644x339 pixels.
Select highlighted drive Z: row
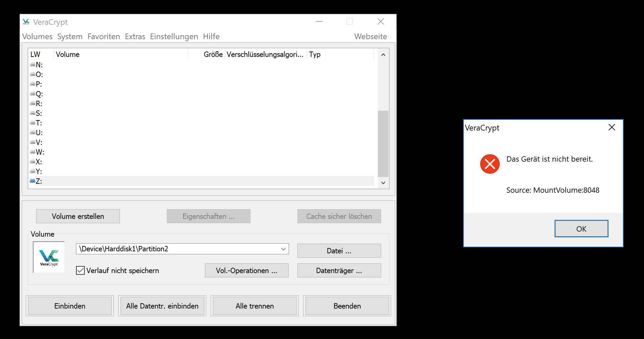202,181
